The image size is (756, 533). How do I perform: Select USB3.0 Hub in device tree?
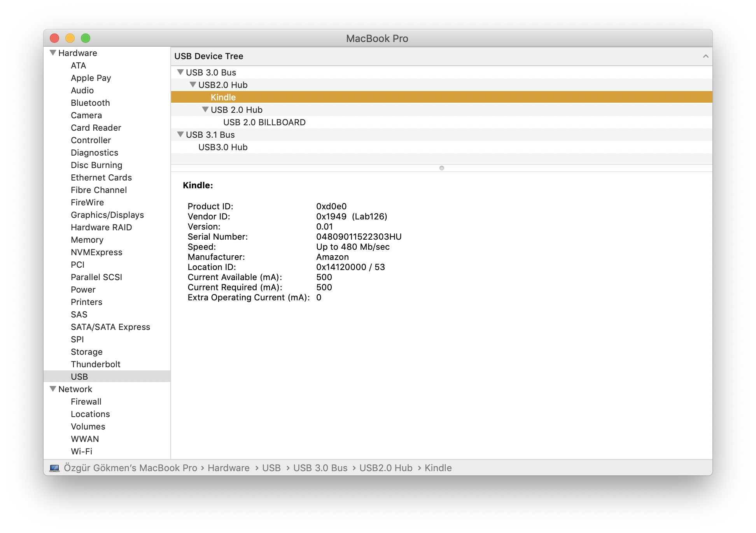click(223, 147)
